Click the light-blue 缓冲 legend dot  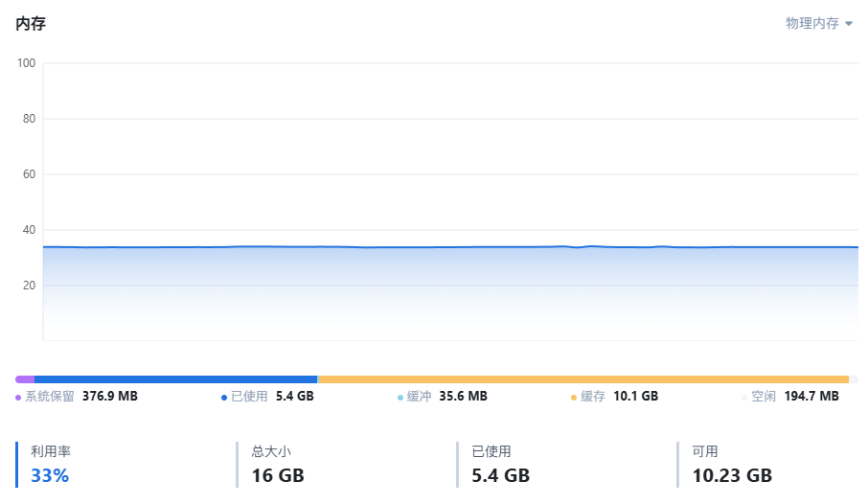(400, 397)
